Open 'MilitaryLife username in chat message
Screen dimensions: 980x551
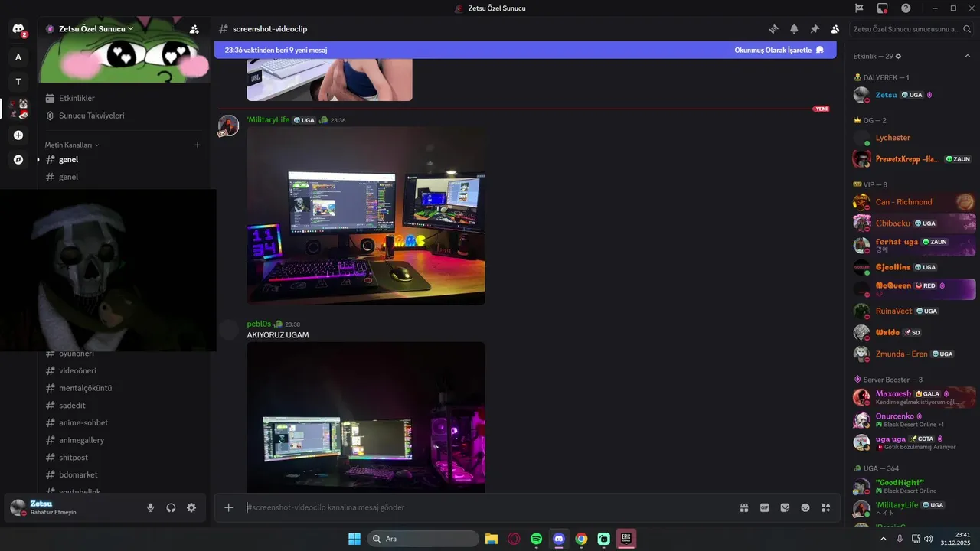(268, 120)
